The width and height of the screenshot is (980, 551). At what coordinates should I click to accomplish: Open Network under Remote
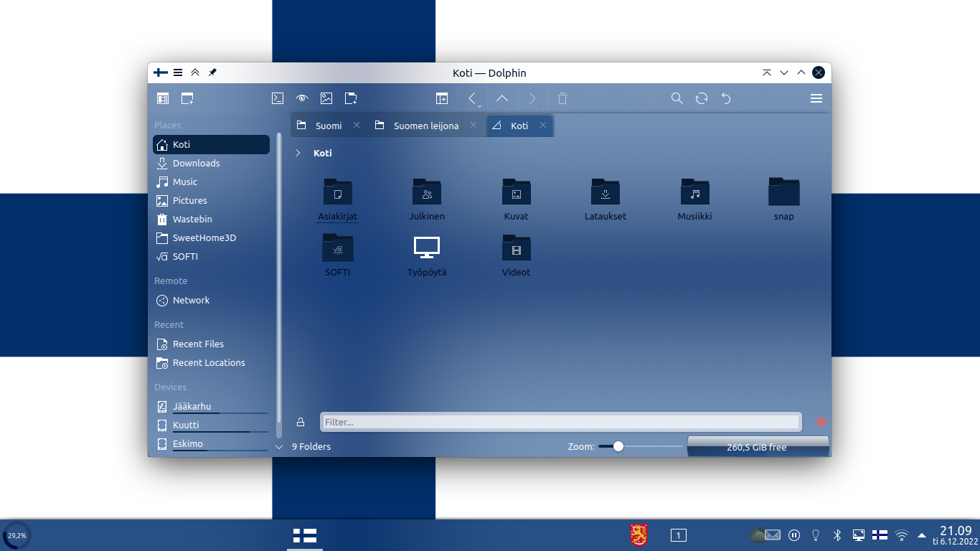(x=211, y=300)
